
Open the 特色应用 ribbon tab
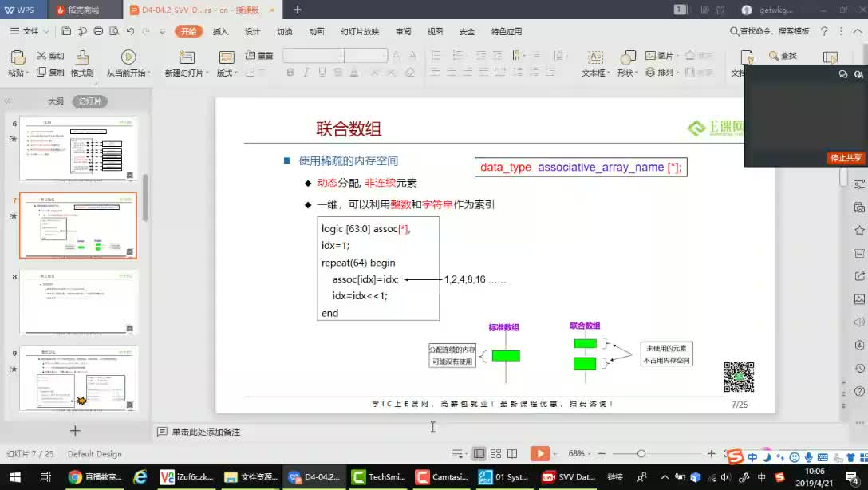point(507,32)
